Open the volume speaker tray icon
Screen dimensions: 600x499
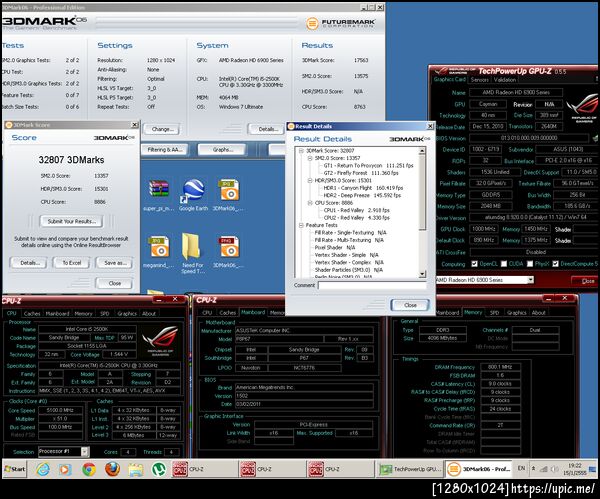point(554,469)
